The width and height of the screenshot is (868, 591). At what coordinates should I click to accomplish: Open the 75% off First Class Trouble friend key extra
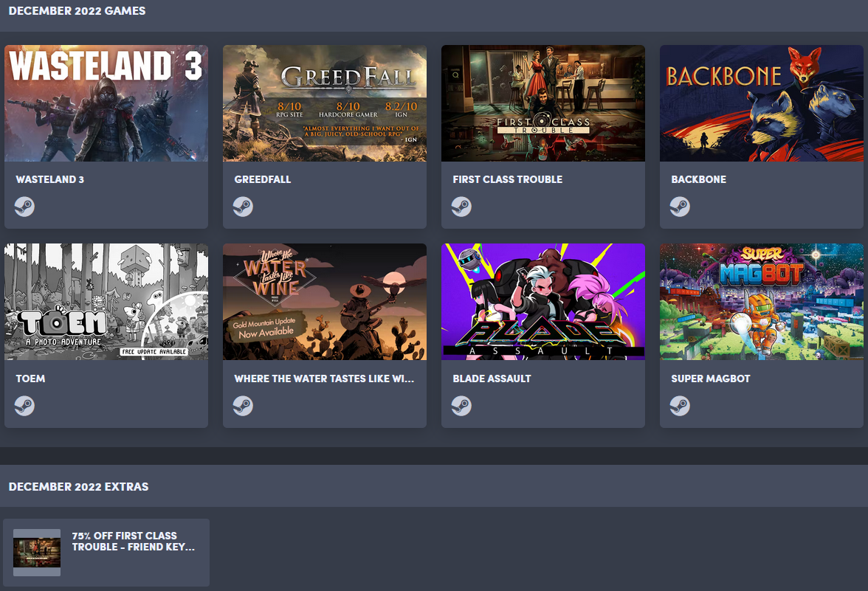click(x=106, y=552)
